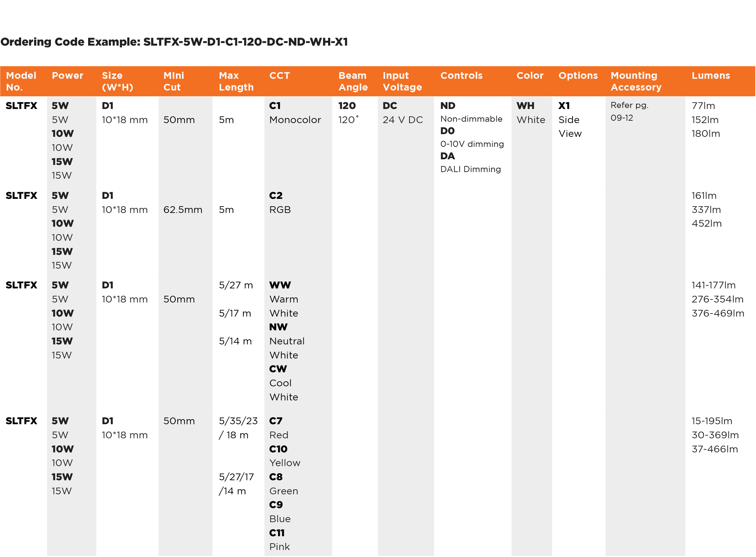Select the 'Neutral' CCT description

(x=287, y=342)
